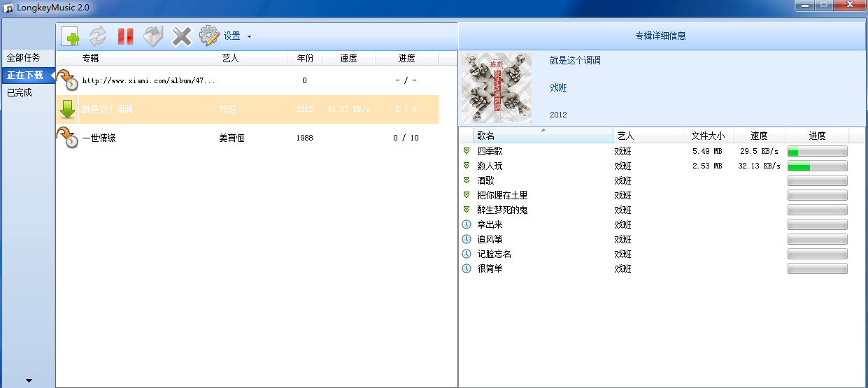868x388 pixels.
Task: Open settings via the gear icon
Action: 209,36
